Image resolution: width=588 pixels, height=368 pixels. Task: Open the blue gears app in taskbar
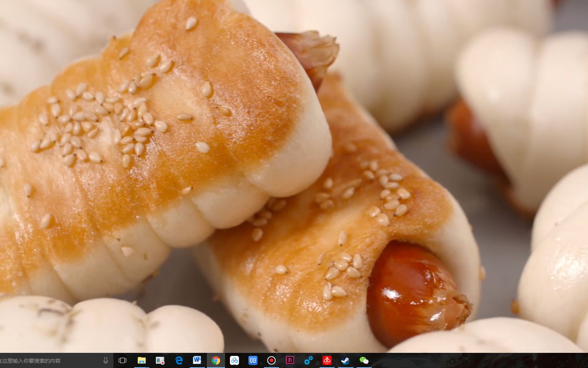[308, 360]
